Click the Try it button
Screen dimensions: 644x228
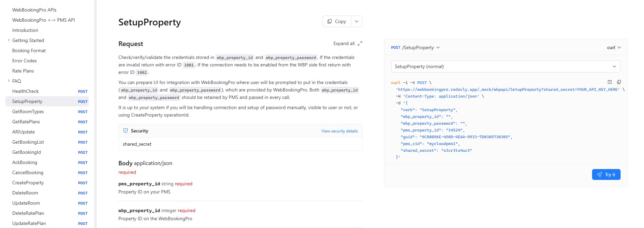[x=606, y=174]
